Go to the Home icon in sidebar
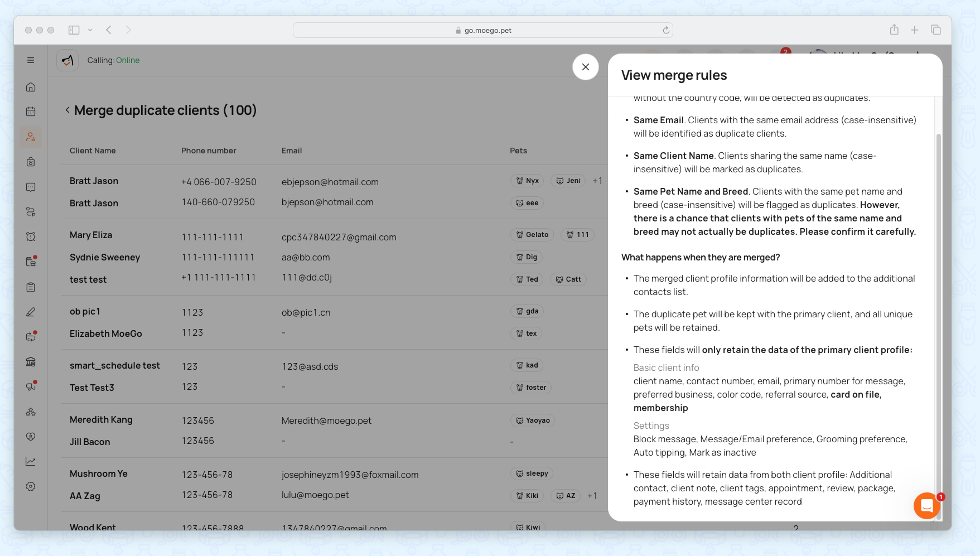The height and width of the screenshot is (556, 980). [x=31, y=87]
